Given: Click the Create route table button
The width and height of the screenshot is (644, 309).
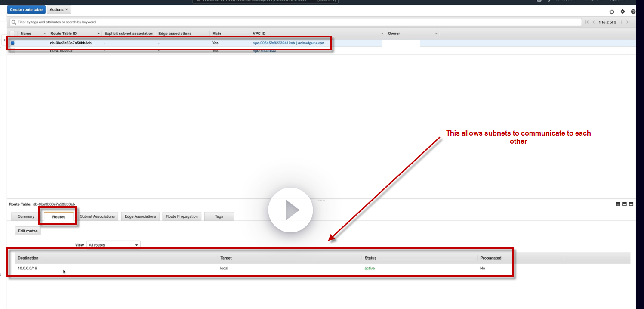Looking at the screenshot, I should (x=26, y=9).
